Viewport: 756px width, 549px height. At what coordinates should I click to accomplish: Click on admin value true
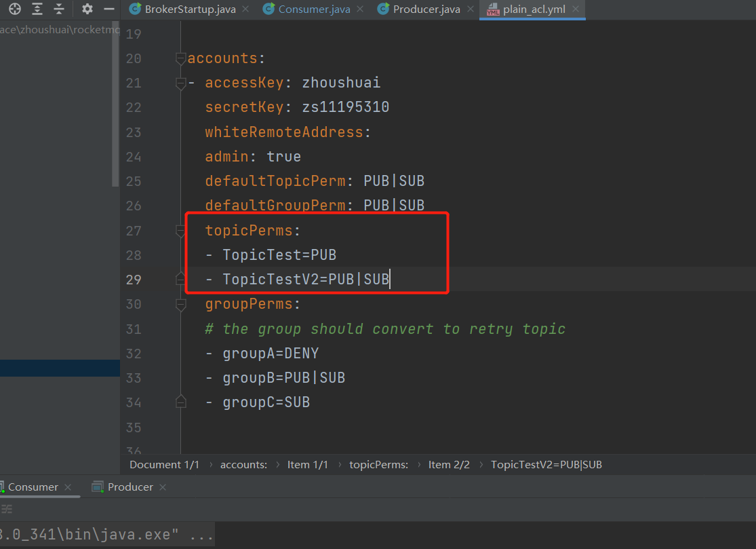pyautogui.click(x=283, y=156)
